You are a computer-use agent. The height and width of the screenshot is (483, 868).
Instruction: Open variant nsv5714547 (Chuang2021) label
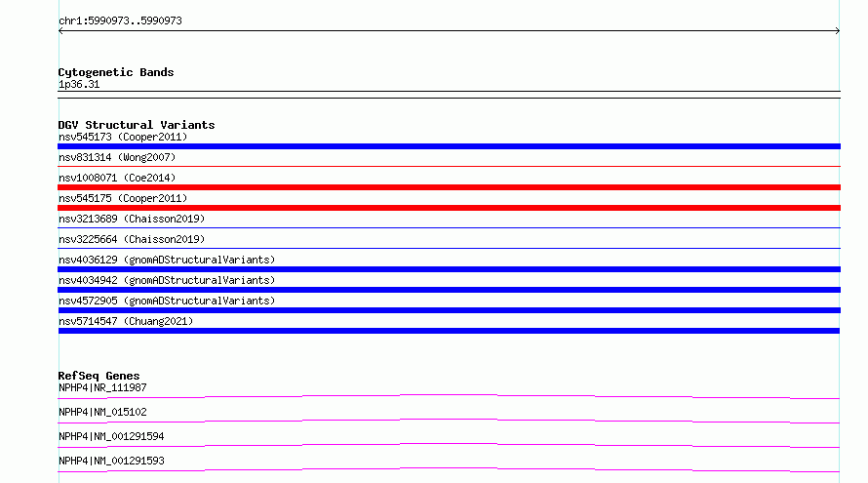[126, 321]
